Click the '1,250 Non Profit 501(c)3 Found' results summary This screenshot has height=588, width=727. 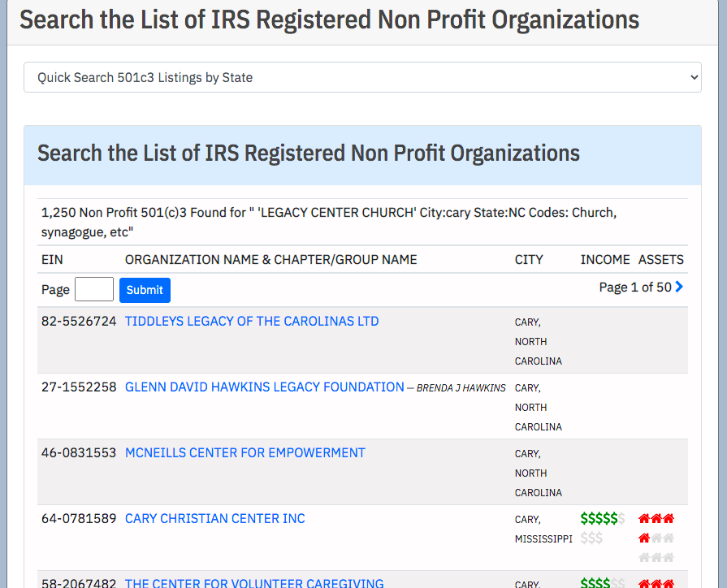329,222
